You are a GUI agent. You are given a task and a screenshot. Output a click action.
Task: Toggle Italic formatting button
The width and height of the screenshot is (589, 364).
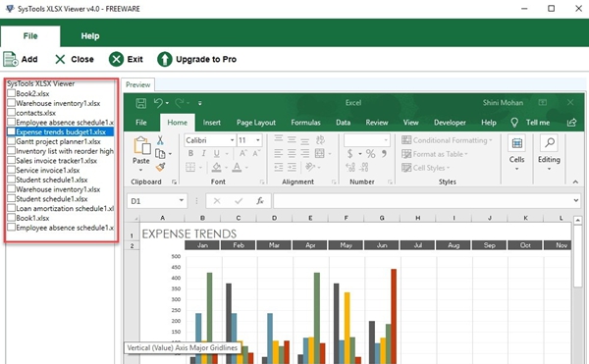[x=203, y=153]
